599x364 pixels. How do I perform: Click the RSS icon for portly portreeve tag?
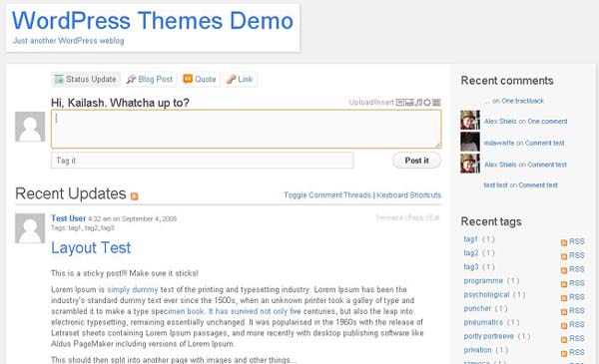point(564,340)
